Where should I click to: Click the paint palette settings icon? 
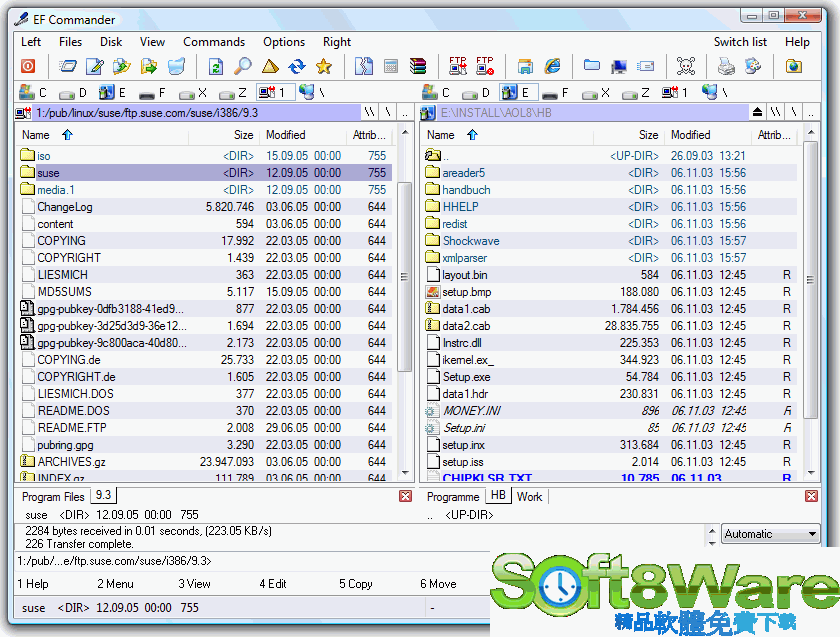coord(753,66)
